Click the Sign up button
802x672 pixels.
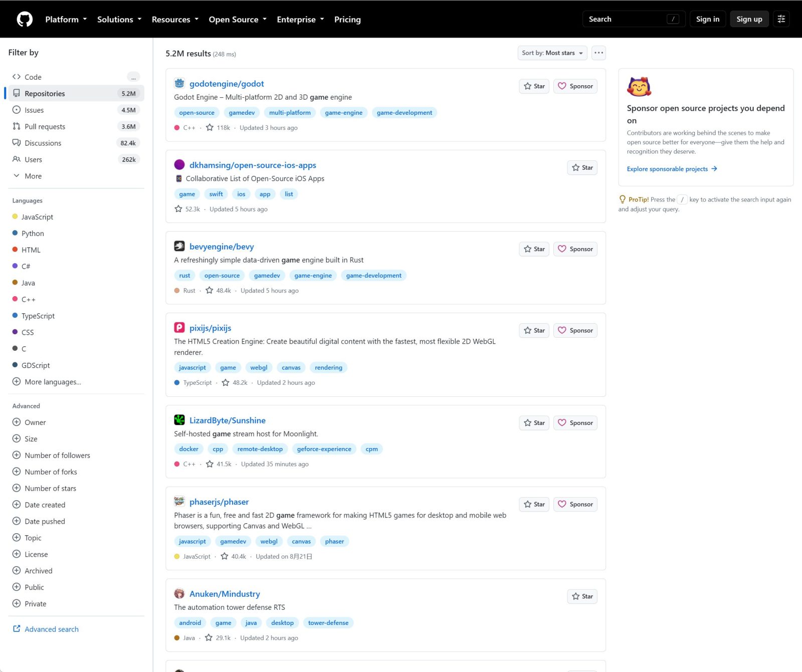tap(749, 19)
